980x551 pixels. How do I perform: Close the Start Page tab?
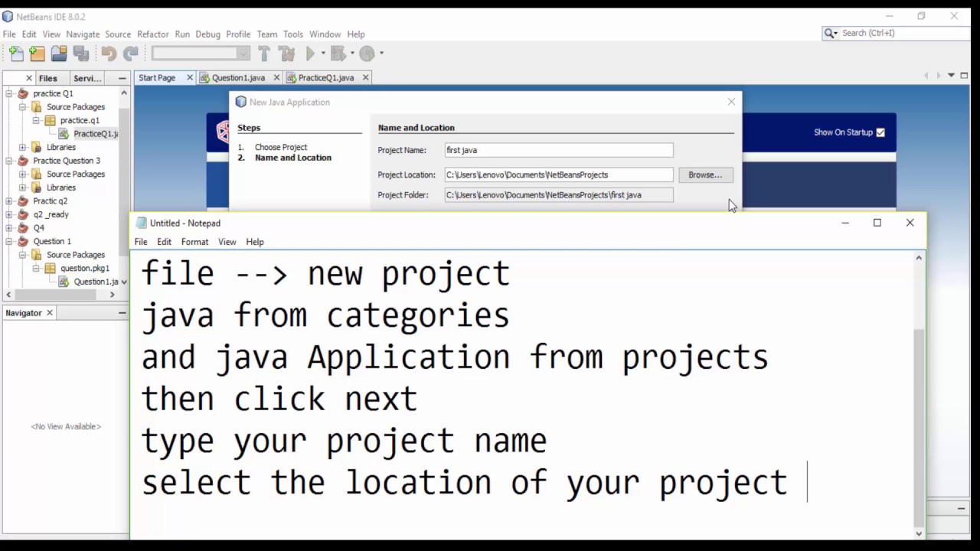pyautogui.click(x=190, y=78)
